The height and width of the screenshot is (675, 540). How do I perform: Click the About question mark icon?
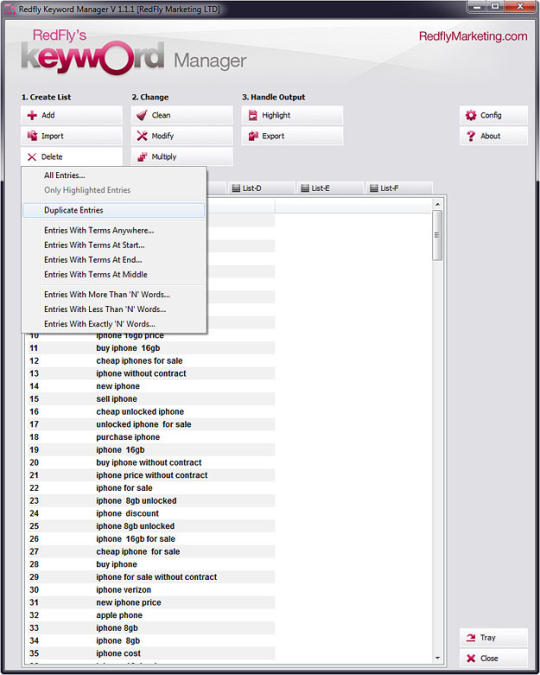tap(471, 136)
